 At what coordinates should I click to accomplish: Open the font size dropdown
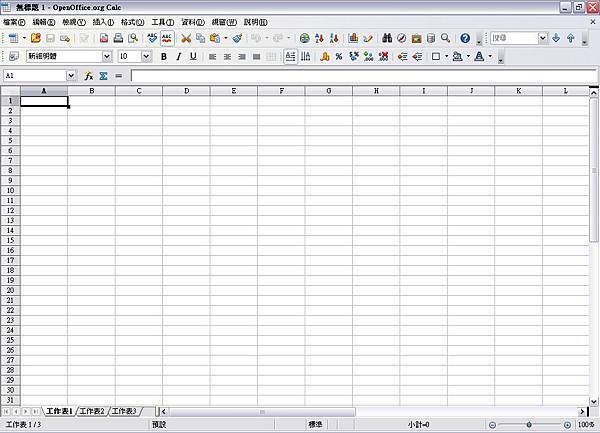pos(146,56)
